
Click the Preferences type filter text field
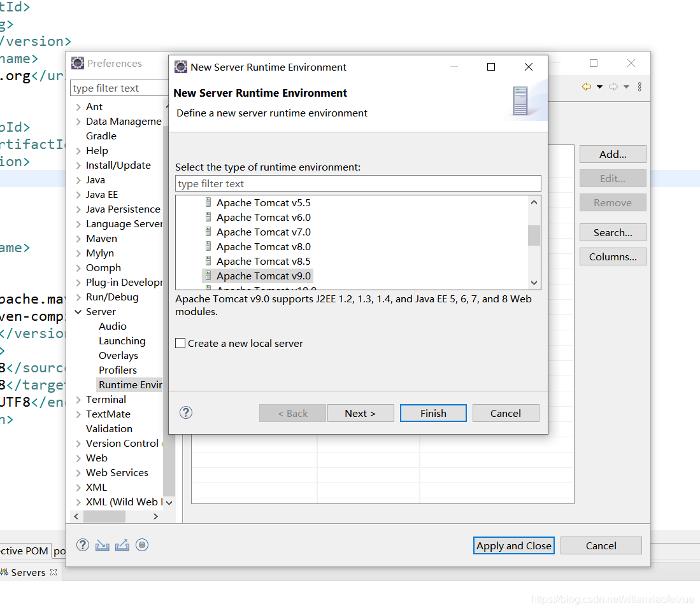click(x=119, y=88)
